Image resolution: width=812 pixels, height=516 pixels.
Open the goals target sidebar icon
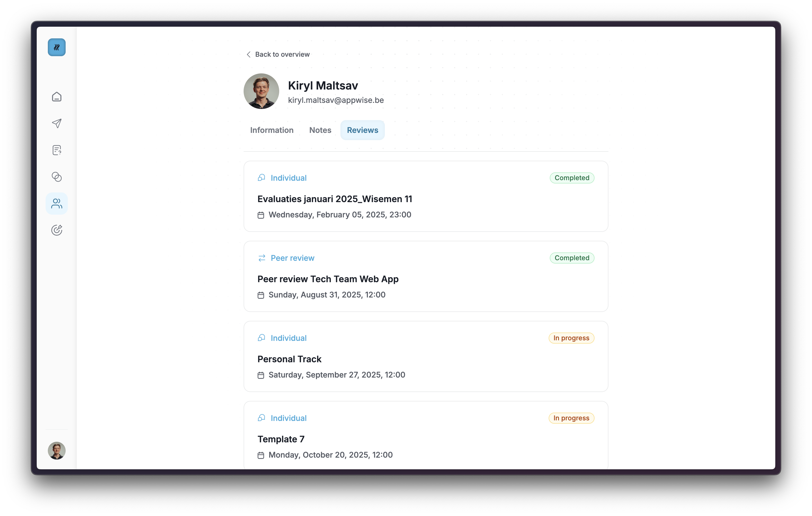57,230
